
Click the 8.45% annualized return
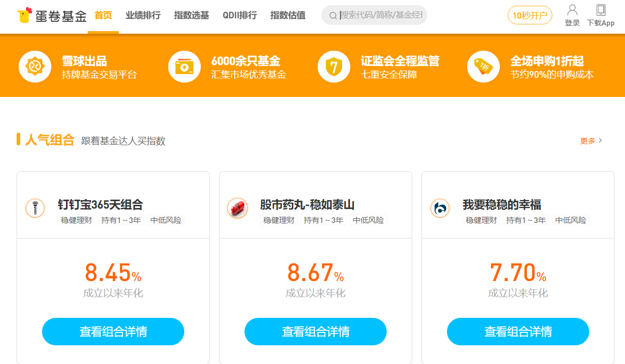coord(113,272)
